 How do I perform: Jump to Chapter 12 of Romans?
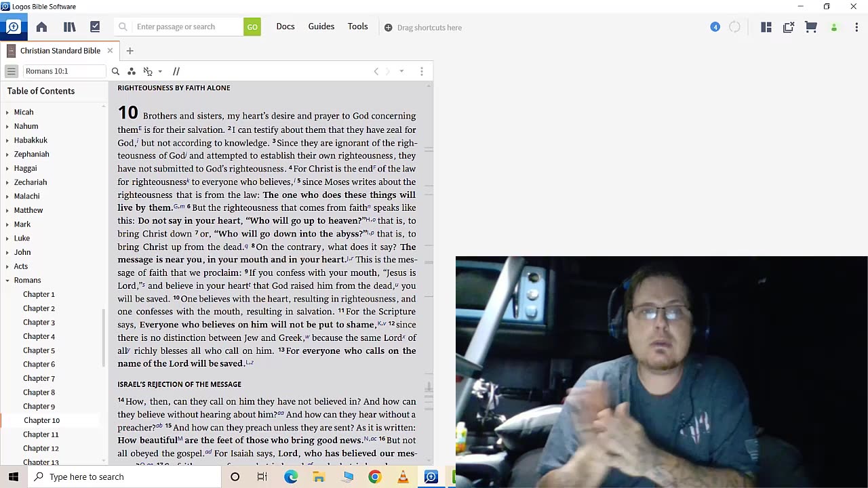(x=41, y=448)
